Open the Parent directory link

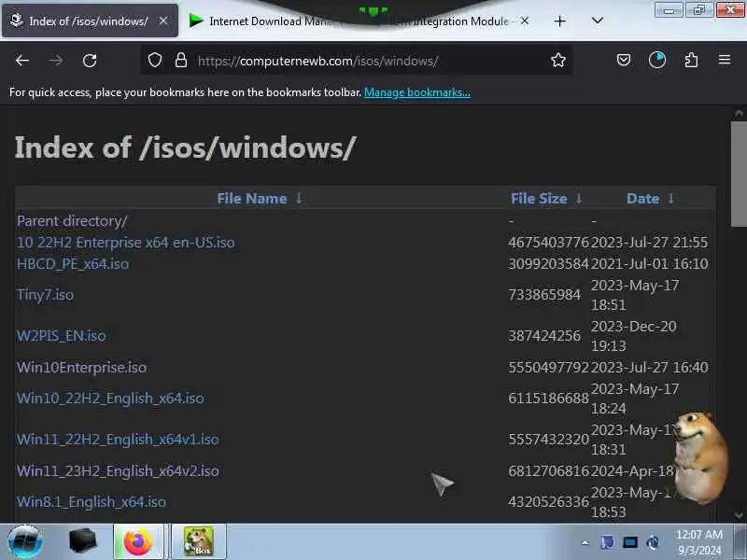(x=72, y=221)
